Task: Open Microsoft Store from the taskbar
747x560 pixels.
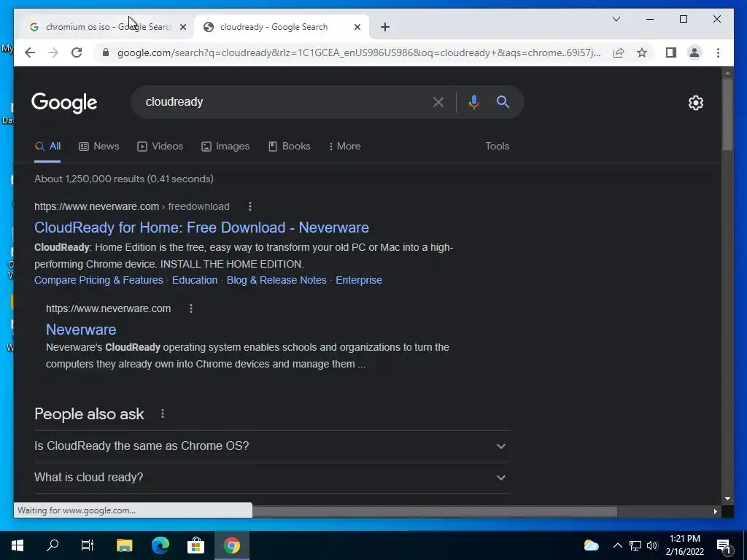Action: click(196, 545)
